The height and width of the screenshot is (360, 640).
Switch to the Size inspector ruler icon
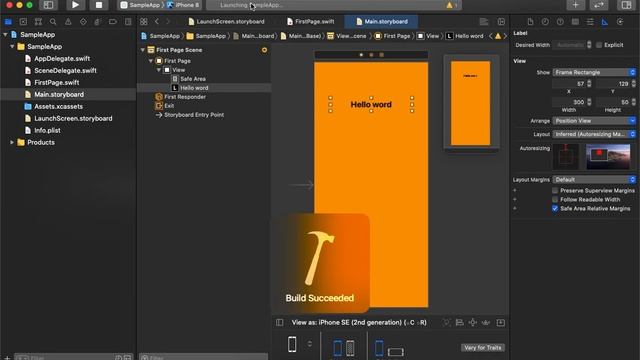tap(605, 22)
